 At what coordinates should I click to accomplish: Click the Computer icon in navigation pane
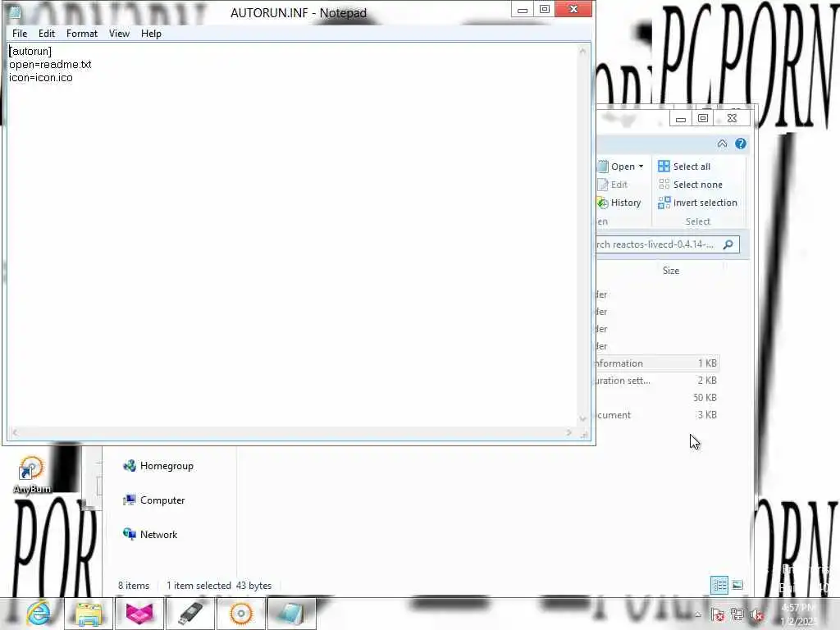coord(129,500)
